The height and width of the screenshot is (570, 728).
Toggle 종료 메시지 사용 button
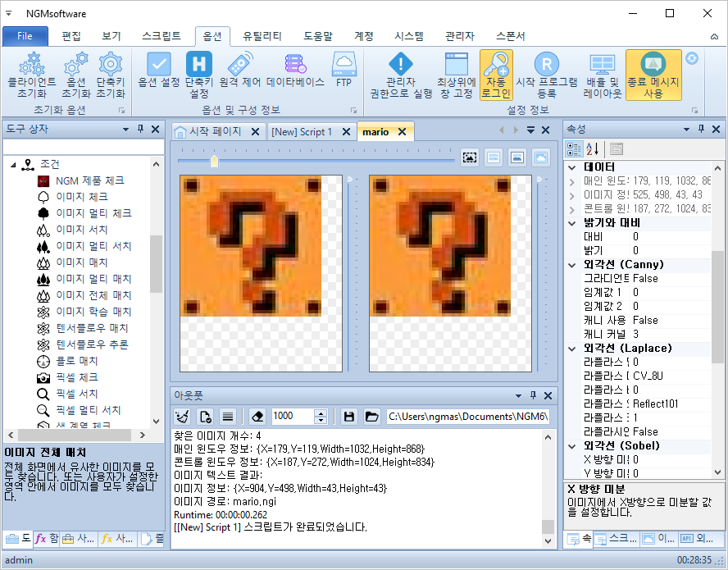653,75
